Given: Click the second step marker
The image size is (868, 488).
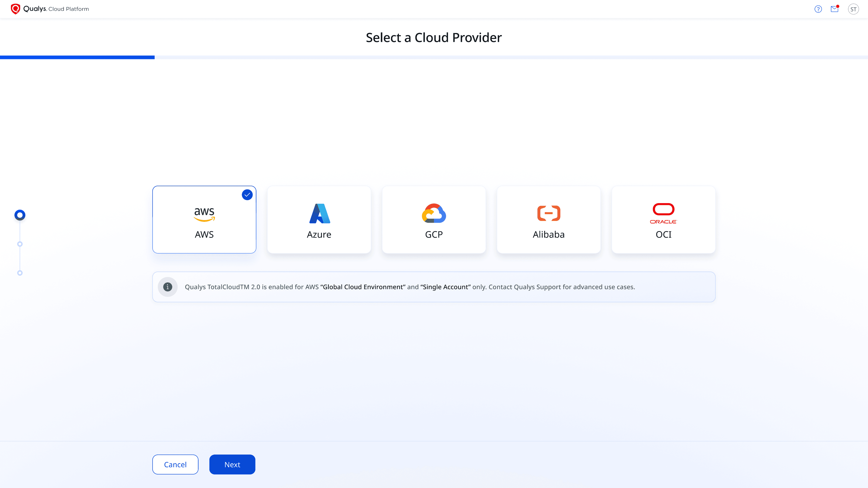Looking at the screenshot, I should (x=20, y=244).
